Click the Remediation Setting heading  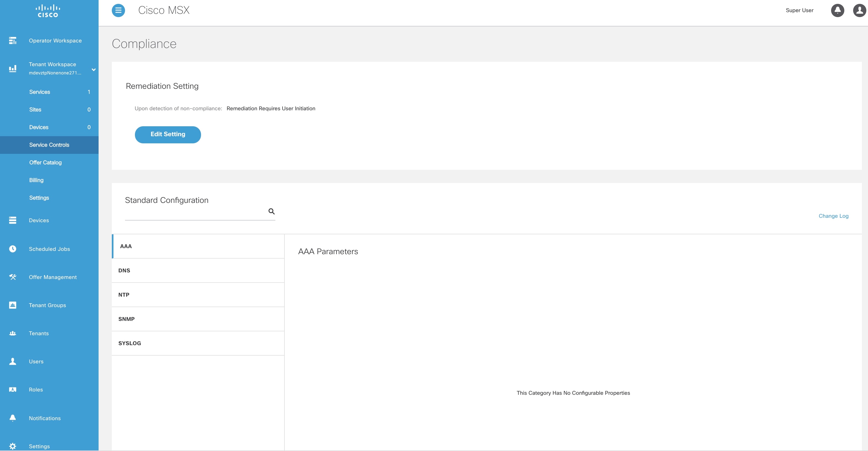tap(162, 86)
